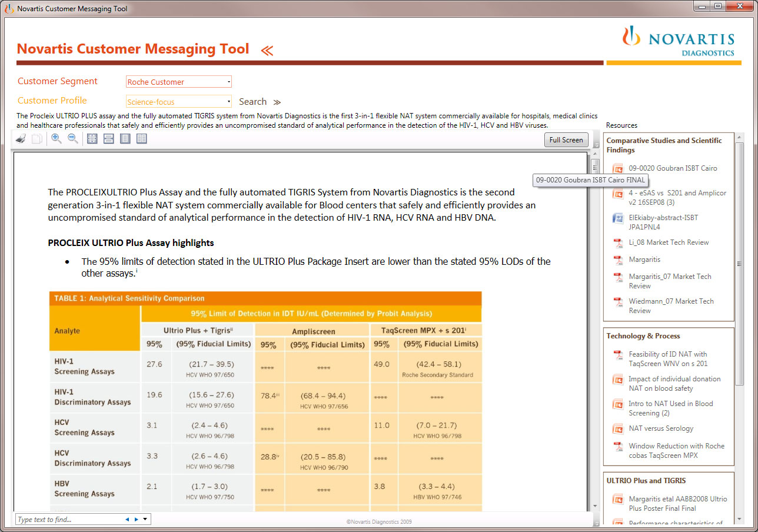Click the PowerPoint icon for 4 - eSAS vs S201
The width and height of the screenshot is (758, 532).
[618, 194]
